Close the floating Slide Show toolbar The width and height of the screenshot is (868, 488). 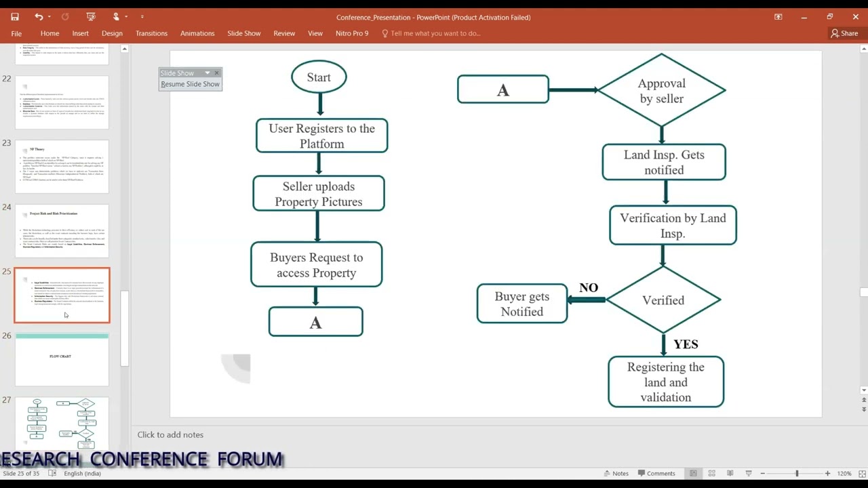[217, 73]
